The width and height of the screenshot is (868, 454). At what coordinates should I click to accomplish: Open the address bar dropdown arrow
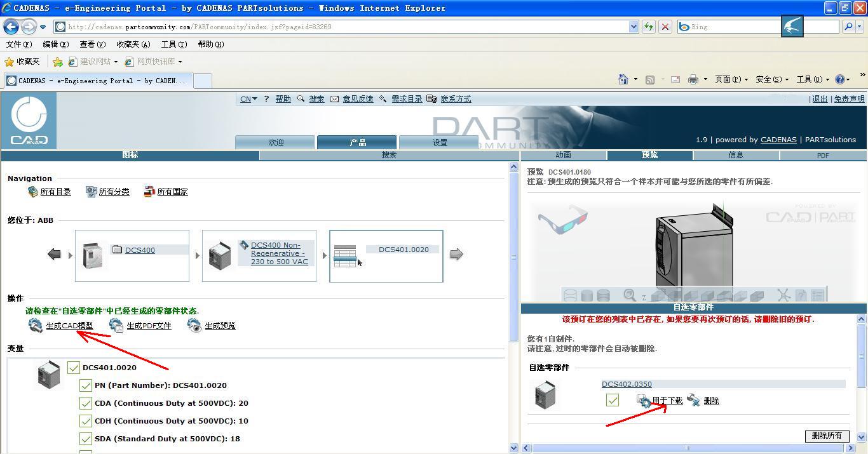(x=634, y=27)
